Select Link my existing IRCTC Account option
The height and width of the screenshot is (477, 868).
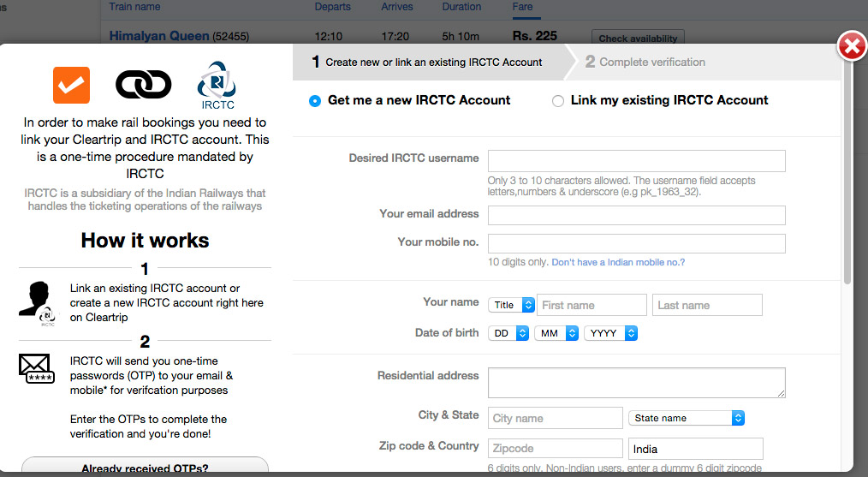pyautogui.click(x=558, y=101)
